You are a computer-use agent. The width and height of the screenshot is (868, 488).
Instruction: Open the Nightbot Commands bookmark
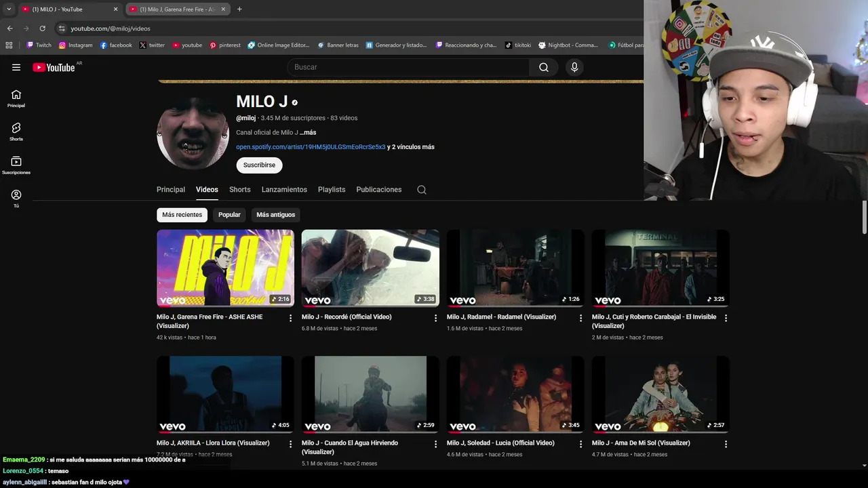(568, 45)
